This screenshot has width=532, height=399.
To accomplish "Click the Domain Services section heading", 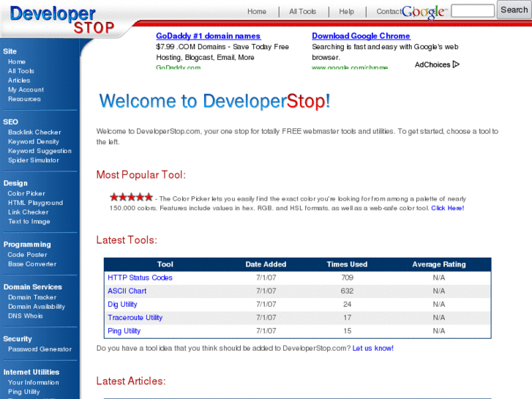I will [x=33, y=287].
